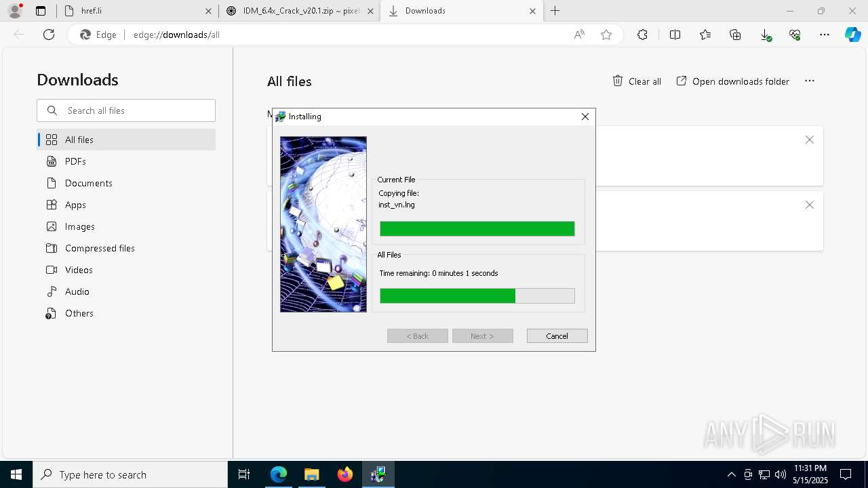Click the Current File progress bar
Image resolution: width=868 pixels, height=488 pixels.
coord(477,228)
